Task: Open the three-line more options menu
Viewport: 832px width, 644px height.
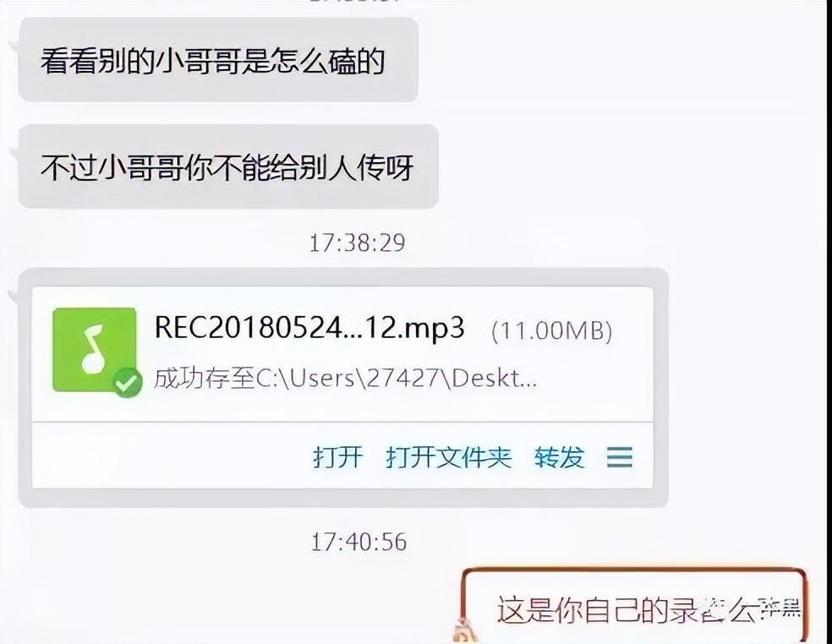Action: [619, 456]
